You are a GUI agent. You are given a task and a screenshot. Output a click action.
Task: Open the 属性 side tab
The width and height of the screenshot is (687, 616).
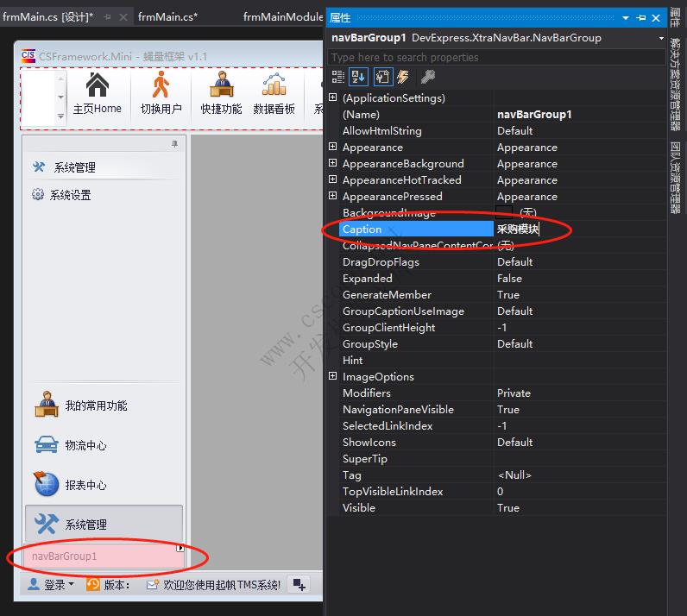[676, 18]
